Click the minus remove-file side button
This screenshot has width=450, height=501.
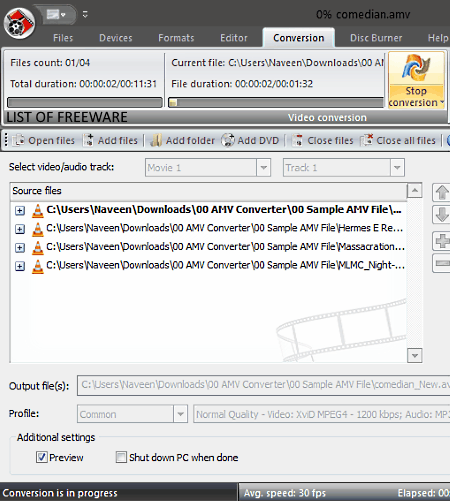[441, 263]
